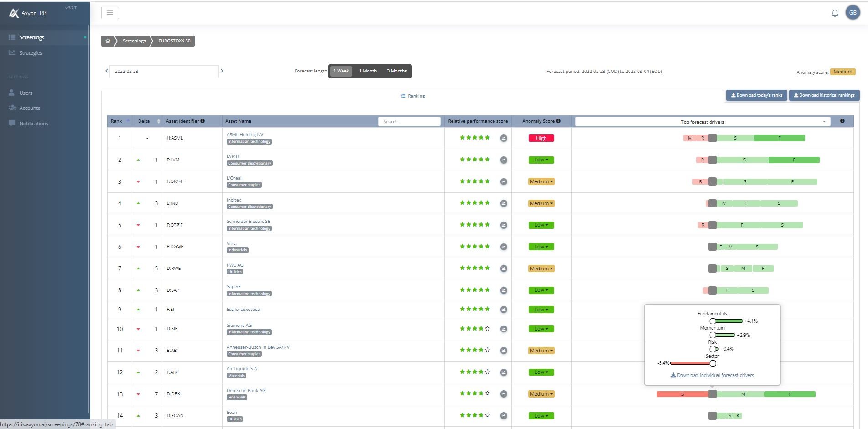
Task: Sort the table by Delta column
Action: click(147, 121)
